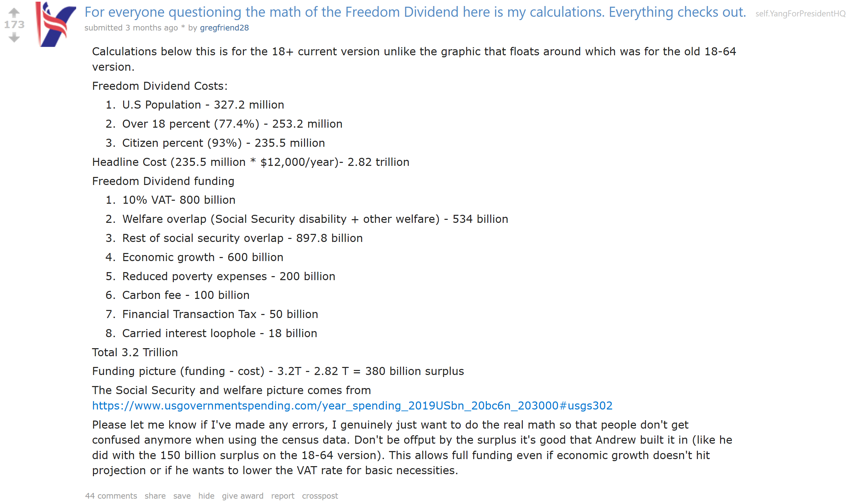The image size is (859, 504).
Task: Hide this post
Action: [206, 496]
